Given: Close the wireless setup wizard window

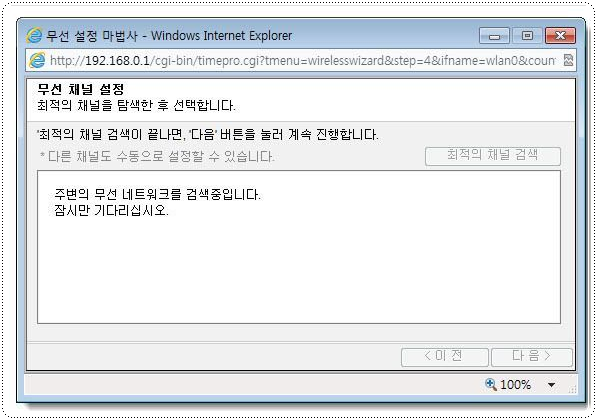Looking at the screenshot, I should click(560, 36).
